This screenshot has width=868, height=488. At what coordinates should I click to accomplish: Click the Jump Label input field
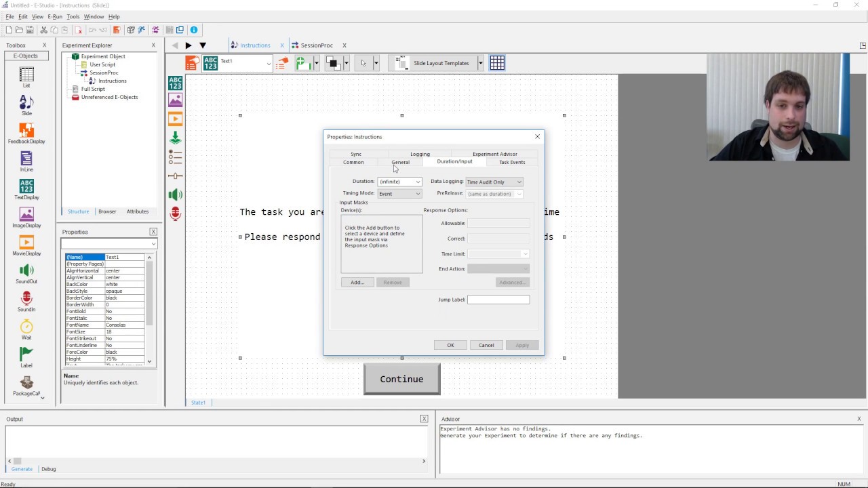(x=498, y=300)
